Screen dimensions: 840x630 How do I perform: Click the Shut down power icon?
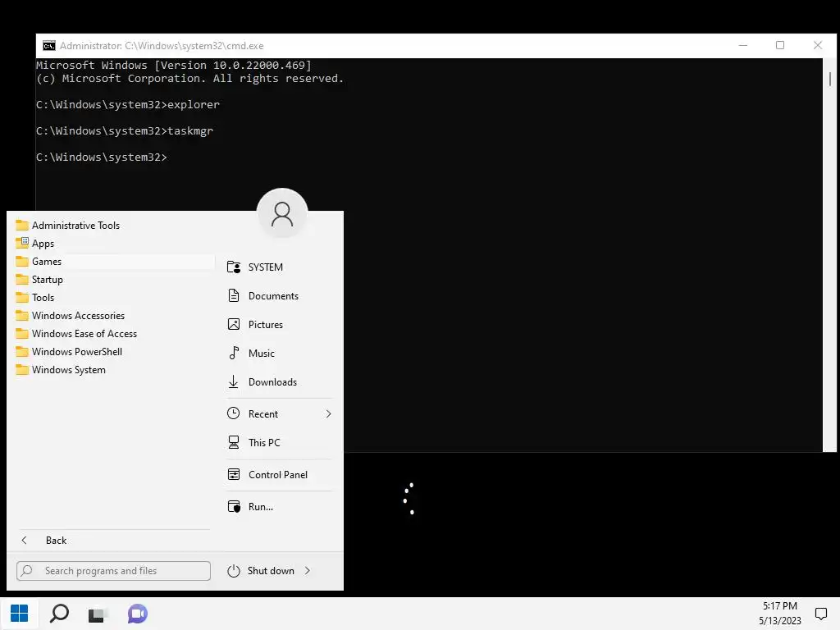click(x=234, y=571)
